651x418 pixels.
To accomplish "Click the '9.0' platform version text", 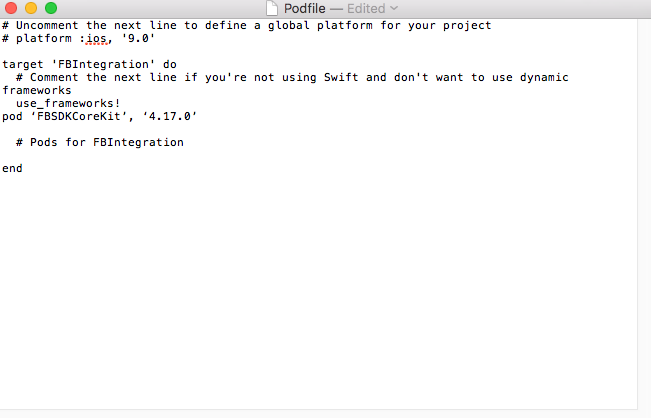I will point(138,38).
